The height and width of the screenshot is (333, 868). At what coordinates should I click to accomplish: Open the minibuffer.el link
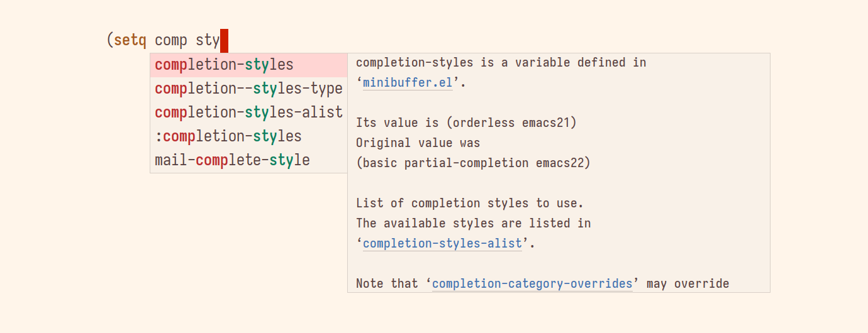(x=408, y=82)
